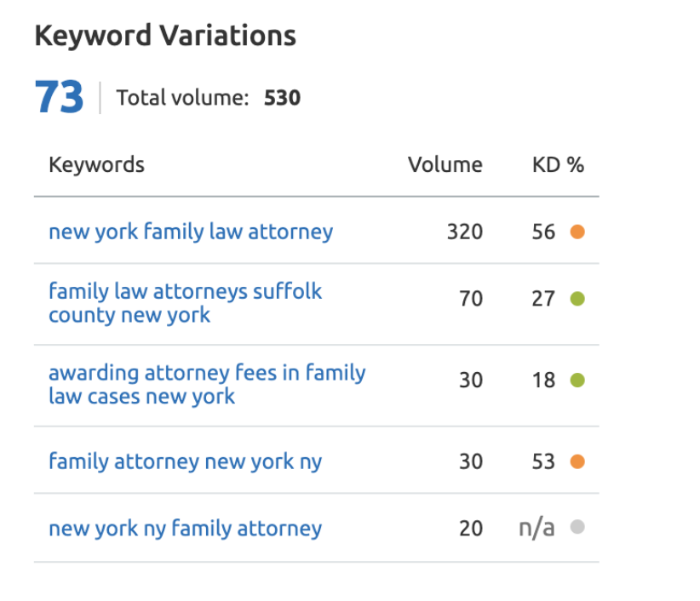This screenshot has width=700, height=601.
Task: Click the gray KD indicator next to 'n/a'
Action: 577,528
